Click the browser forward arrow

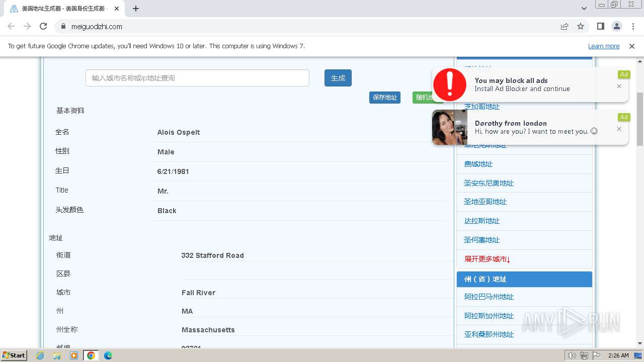27,27
